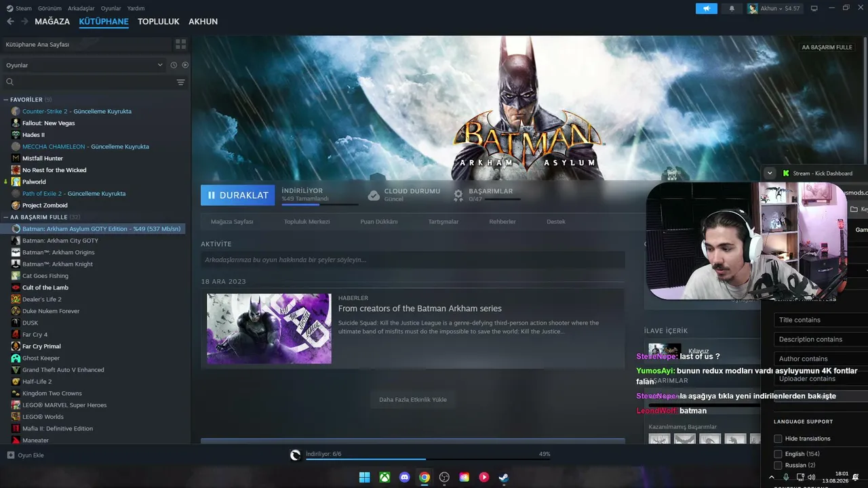
Task: Click the microphone icon in system tray
Action: coord(787,477)
